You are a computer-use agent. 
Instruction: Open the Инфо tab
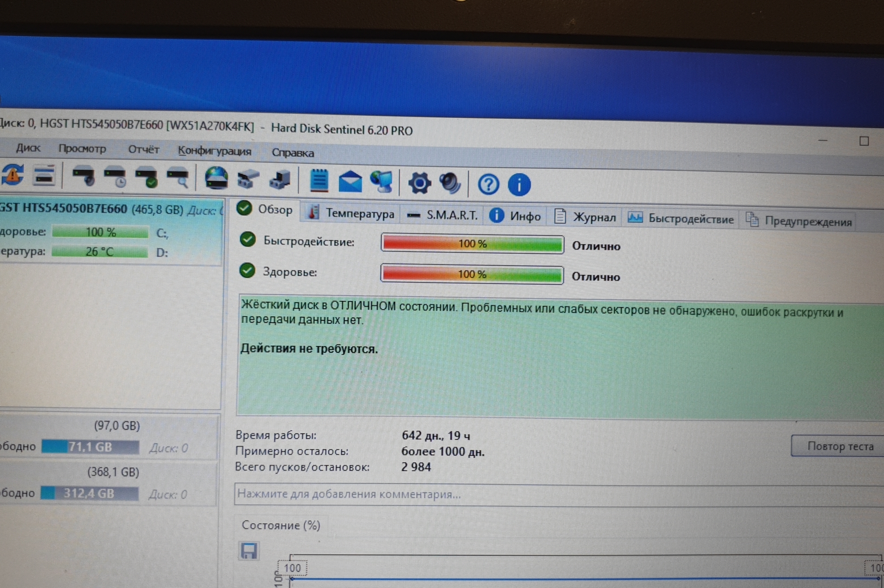pyautogui.click(x=515, y=216)
